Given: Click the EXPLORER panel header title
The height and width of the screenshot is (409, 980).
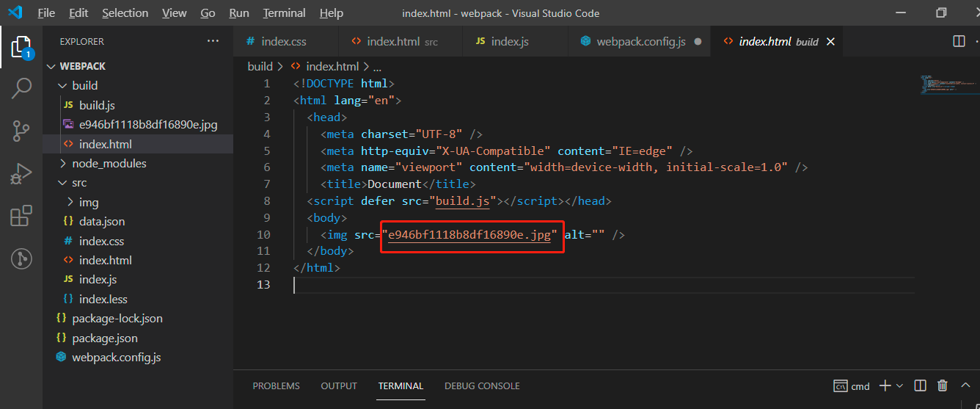Looking at the screenshot, I should click(x=82, y=42).
